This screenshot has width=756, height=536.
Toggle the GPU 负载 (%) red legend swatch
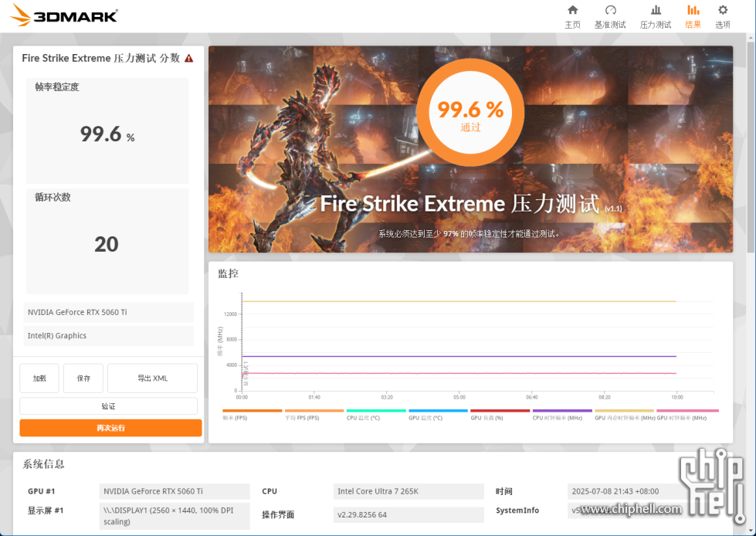(x=500, y=411)
